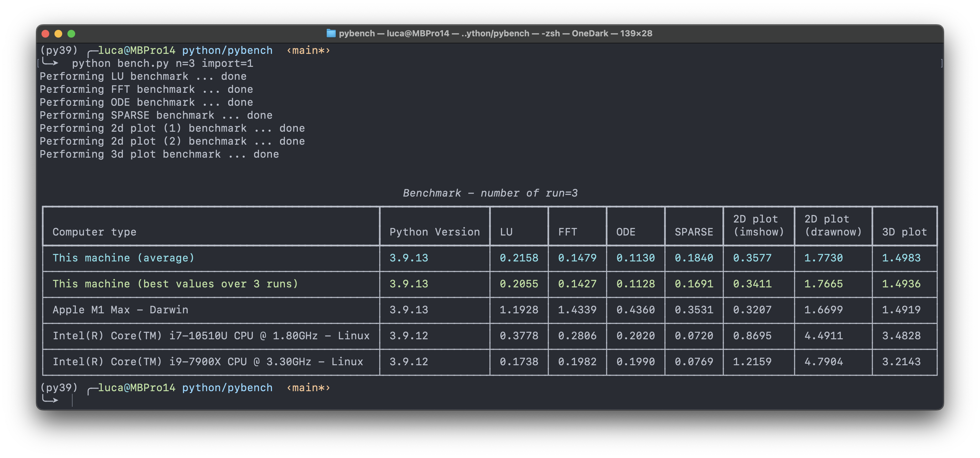
Task: Click the best-run LU value 0.2055
Action: point(519,283)
